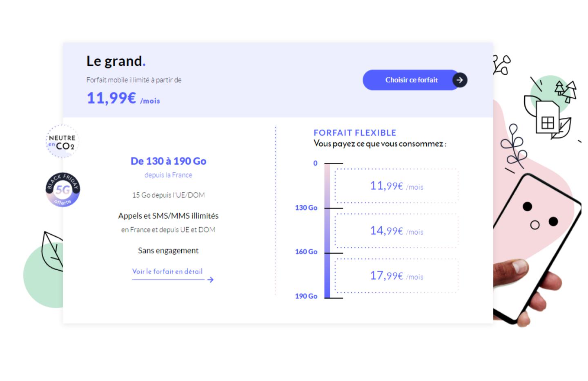The width and height of the screenshot is (588, 381).
Task: Click the leaf illustration on left side
Action: [52, 252]
